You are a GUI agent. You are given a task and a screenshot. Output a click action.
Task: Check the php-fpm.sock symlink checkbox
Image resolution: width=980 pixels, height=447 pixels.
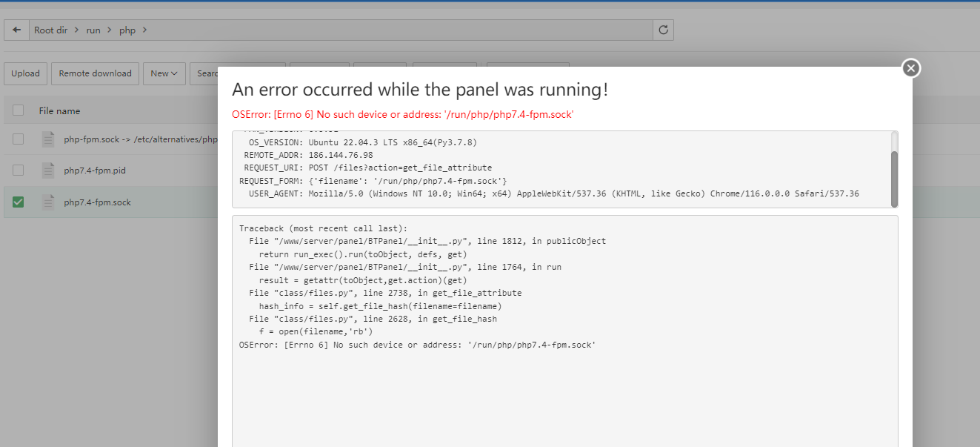[19, 139]
